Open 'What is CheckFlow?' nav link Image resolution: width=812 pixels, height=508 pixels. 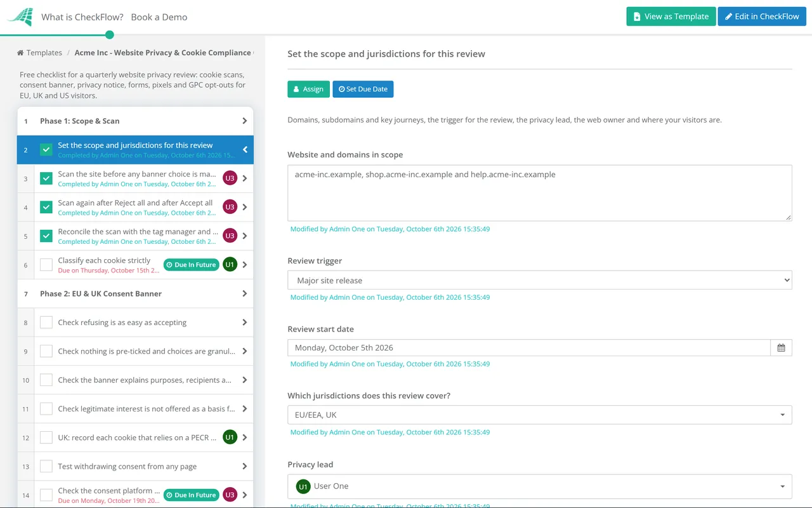tap(82, 17)
